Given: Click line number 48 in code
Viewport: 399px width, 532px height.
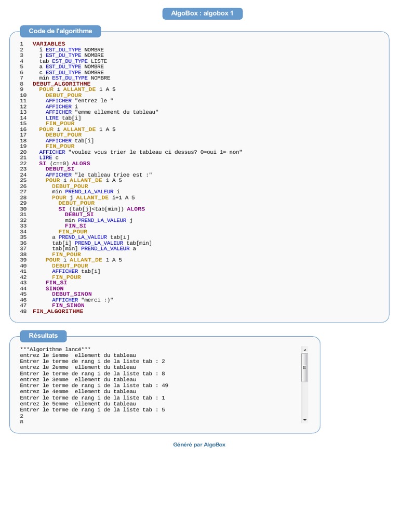Looking at the screenshot, I should [x=23, y=312].
